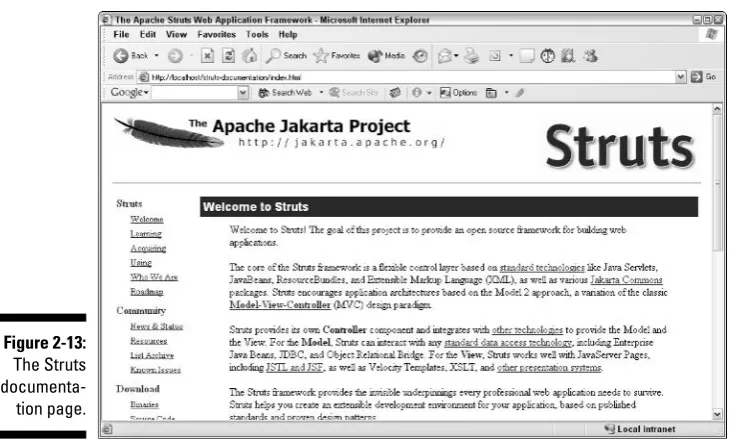Open the Favorites star toolbar button

click(x=337, y=56)
